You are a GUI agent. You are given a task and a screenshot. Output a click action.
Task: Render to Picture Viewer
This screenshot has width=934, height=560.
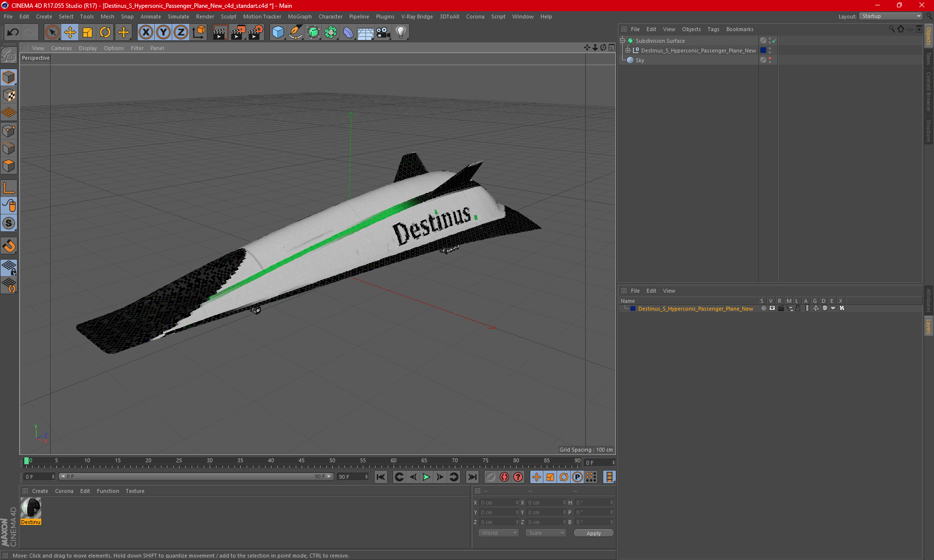[238, 33]
